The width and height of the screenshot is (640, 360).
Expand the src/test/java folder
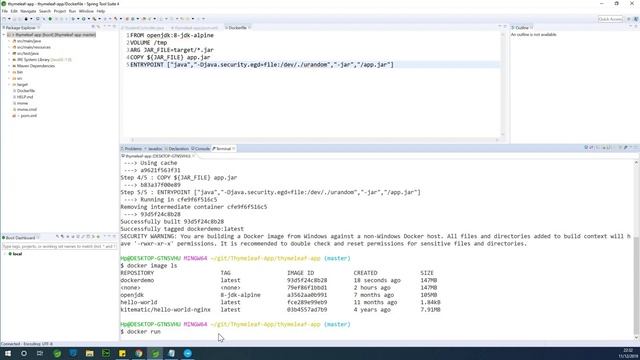pyautogui.click(x=9, y=53)
